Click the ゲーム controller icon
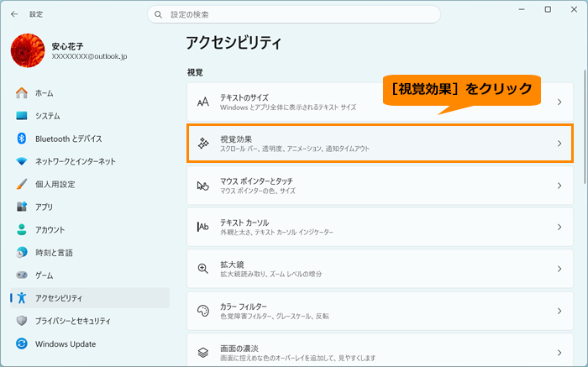This screenshot has width=588, height=367. [x=22, y=275]
